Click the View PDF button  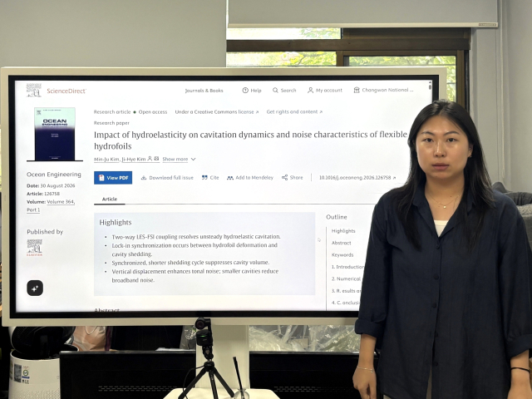[113, 178]
